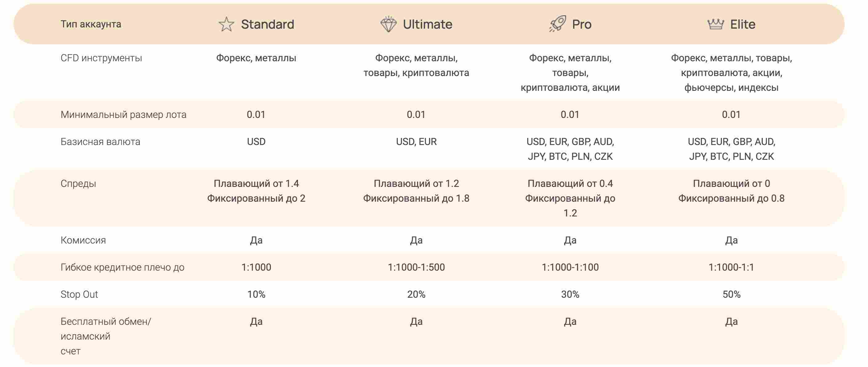Click the Ultimate base currency "USD, EUR"
Image resolution: width=868 pixels, height=367 pixels.
(x=416, y=142)
